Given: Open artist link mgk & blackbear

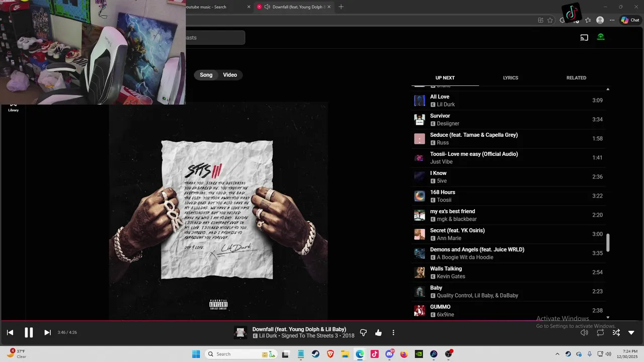Looking at the screenshot, I should (x=457, y=219).
